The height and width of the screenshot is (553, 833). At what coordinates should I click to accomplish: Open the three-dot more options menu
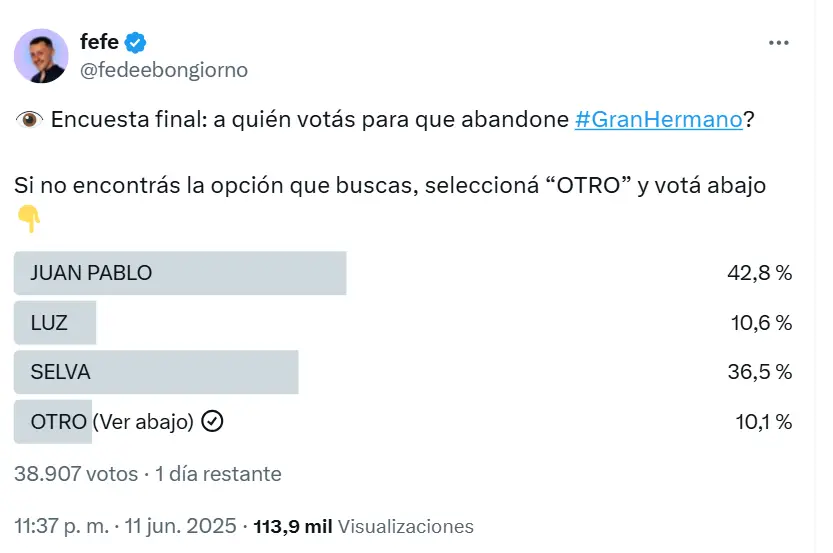[x=778, y=42]
